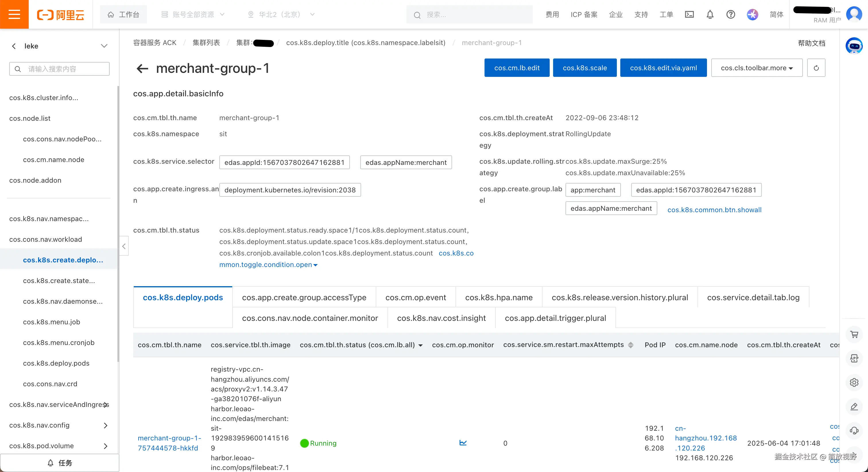Click the shopping cart icon on right sidebar

pos(854,334)
